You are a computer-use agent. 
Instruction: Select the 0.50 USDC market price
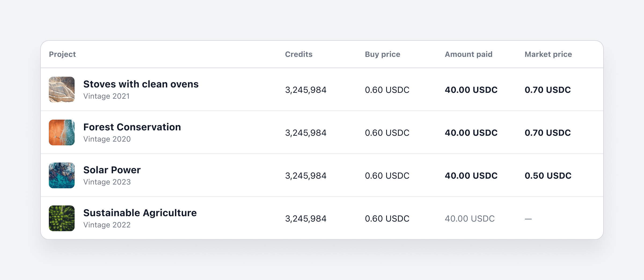[x=548, y=176]
